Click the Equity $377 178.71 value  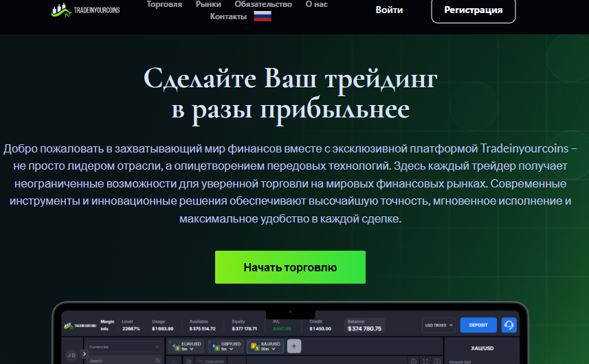[x=244, y=329]
